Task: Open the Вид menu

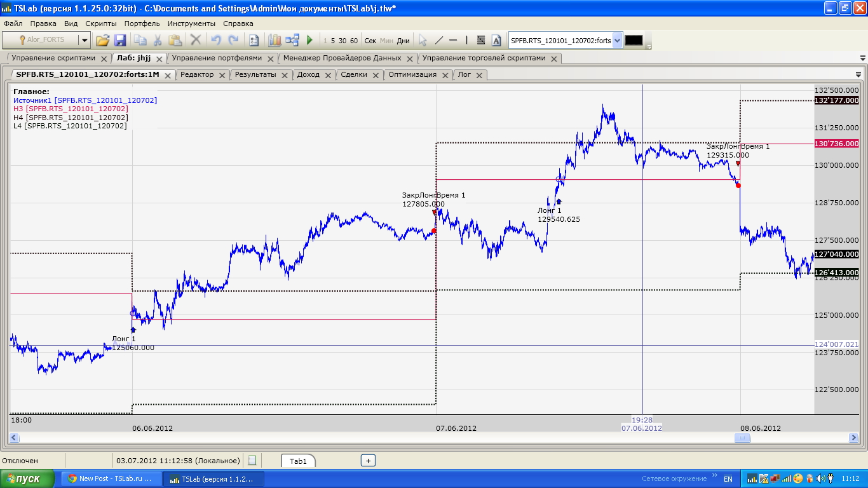Action: point(71,24)
